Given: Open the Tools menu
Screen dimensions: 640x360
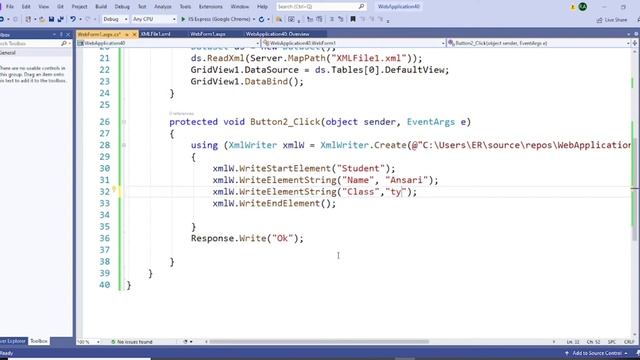Looking at the screenshot, I should click(185, 7).
